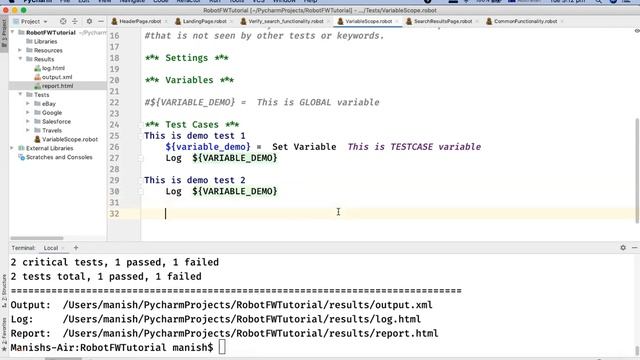Collapse the RobotFWTutorial root node
Screen dimensions: 640x360
(12, 33)
